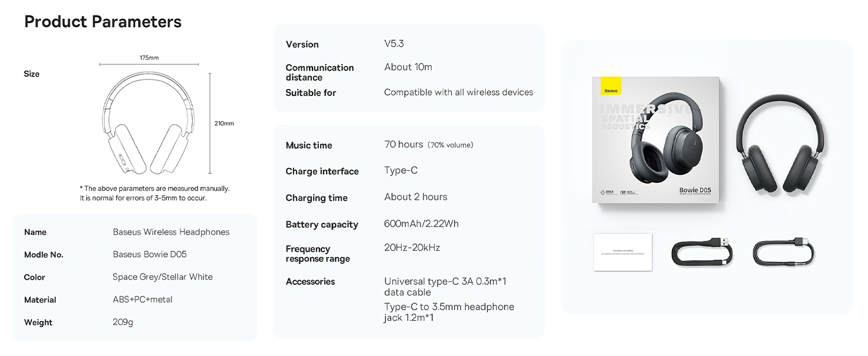This screenshot has width=868, height=356.
Task: Click the V5.3 version value
Action: pos(394,44)
